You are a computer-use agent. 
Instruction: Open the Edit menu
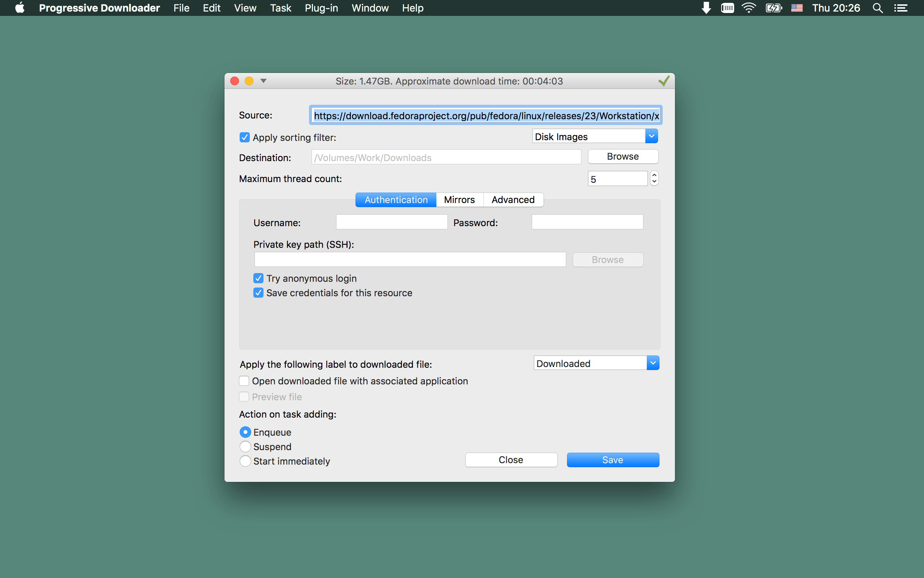[212, 8]
